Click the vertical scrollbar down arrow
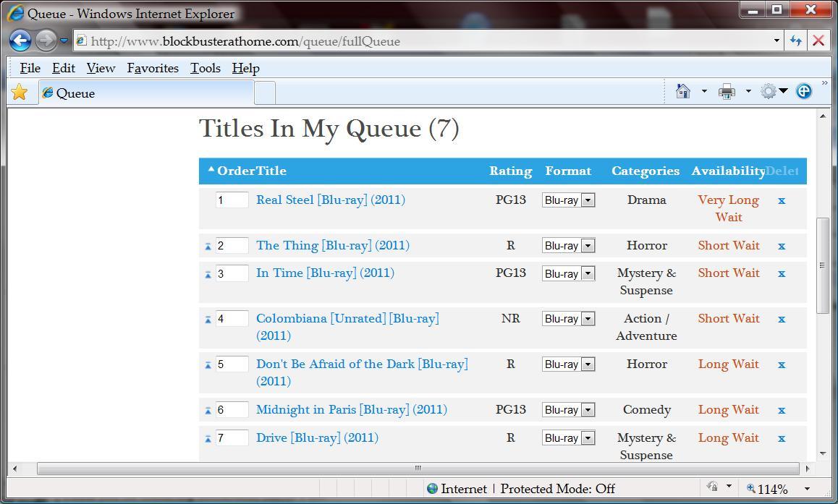 (x=823, y=454)
